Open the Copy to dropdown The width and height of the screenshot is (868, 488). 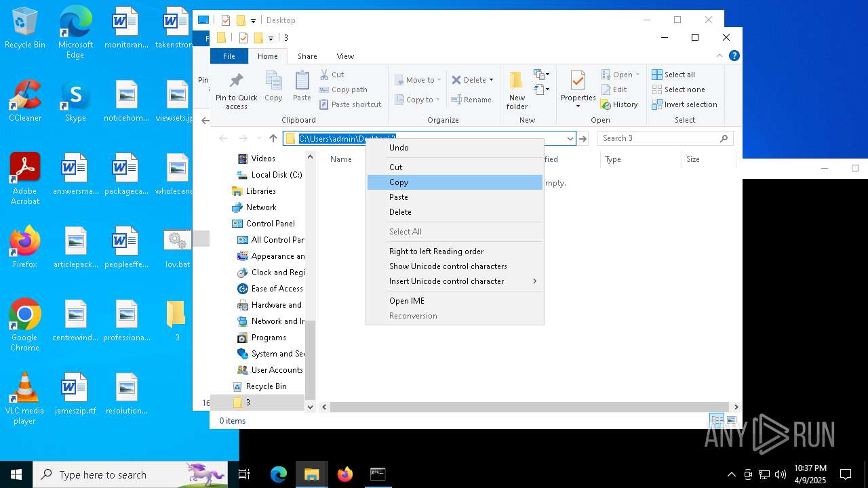(x=418, y=100)
